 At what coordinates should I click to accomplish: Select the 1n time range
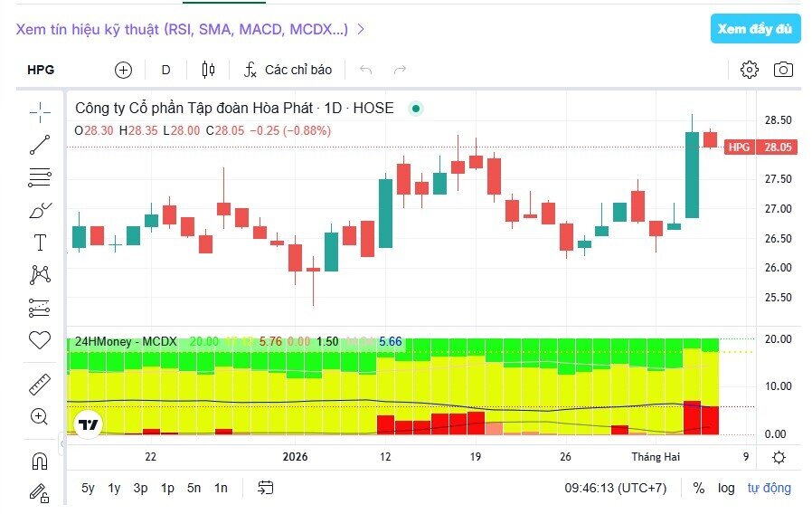[x=222, y=488]
